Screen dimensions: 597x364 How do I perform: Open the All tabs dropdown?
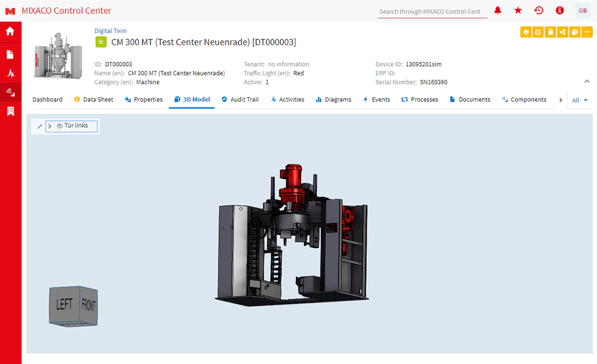(580, 100)
